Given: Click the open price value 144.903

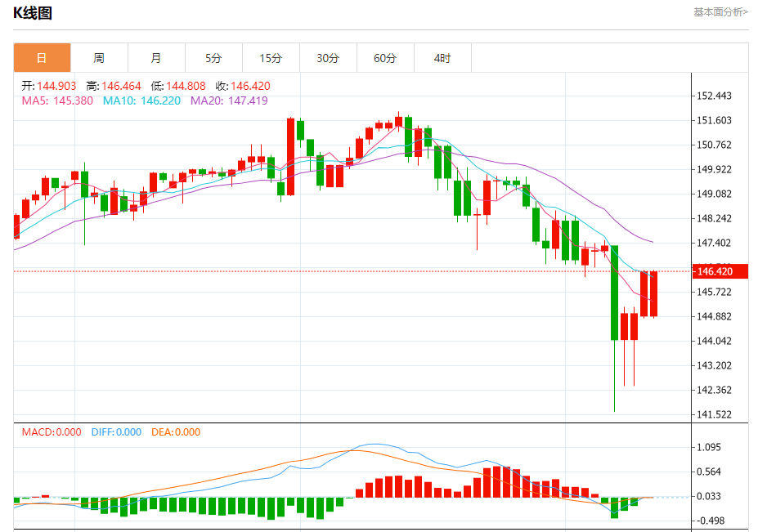Looking at the screenshot, I should pyautogui.click(x=56, y=86).
